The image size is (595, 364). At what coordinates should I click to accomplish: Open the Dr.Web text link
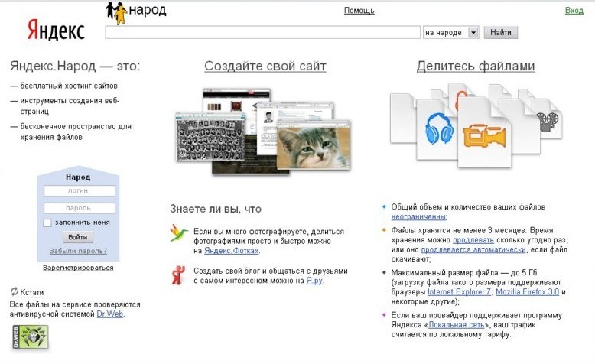[x=110, y=314]
